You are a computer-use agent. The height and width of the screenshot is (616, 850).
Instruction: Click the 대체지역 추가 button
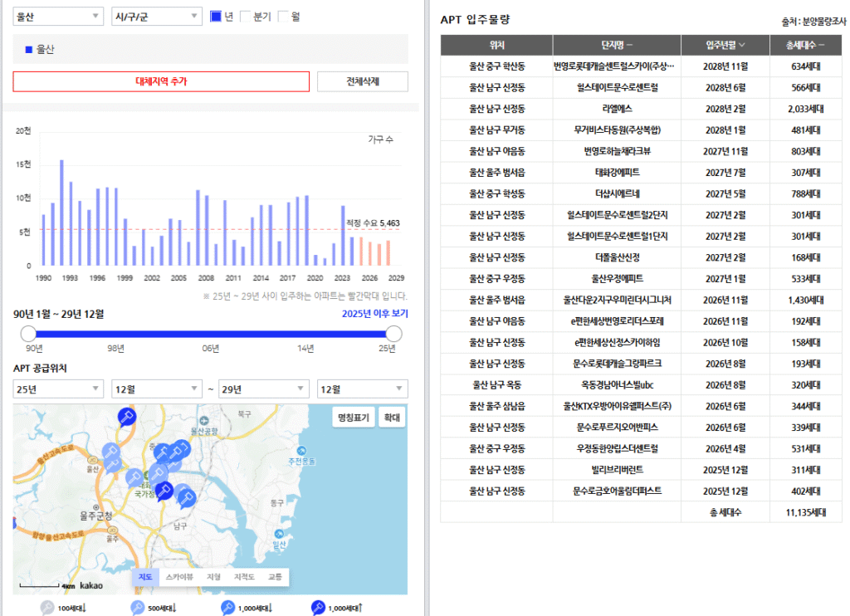161,81
